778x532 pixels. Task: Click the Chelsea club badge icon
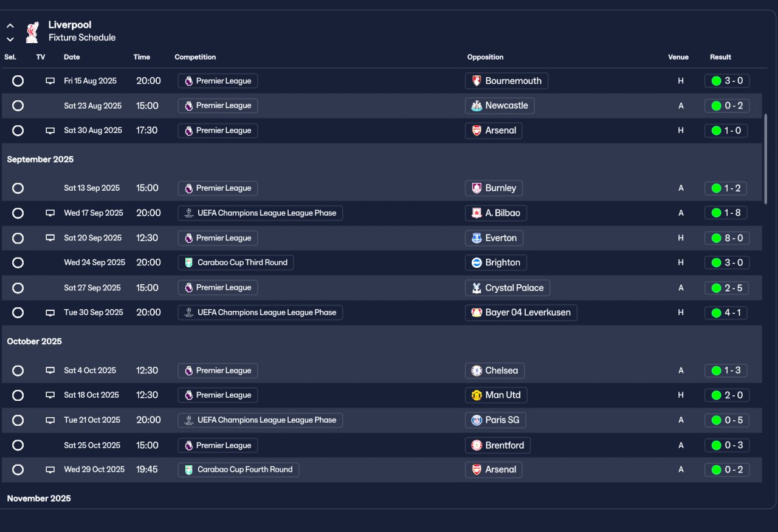pos(477,370)
